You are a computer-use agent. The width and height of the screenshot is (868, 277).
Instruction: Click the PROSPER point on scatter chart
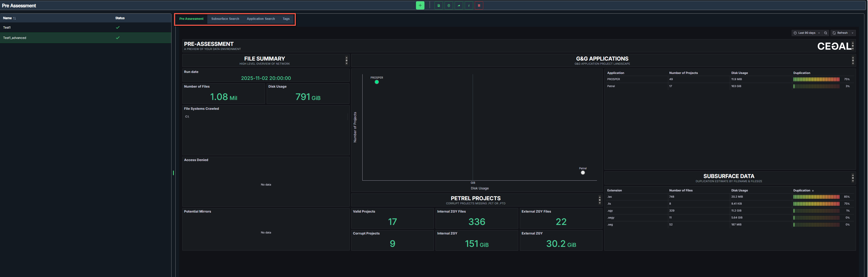(x=377, y=82)
